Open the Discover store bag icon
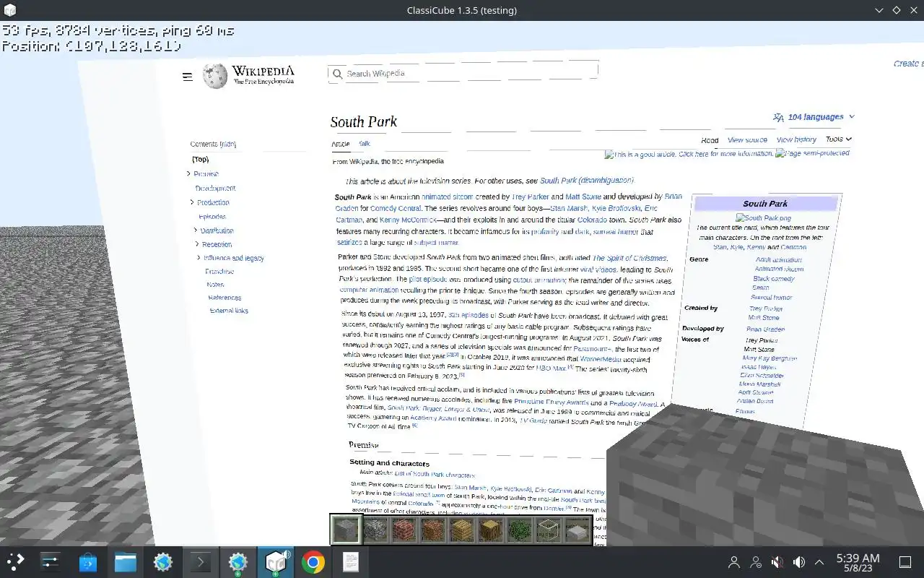 click(88, 561)
